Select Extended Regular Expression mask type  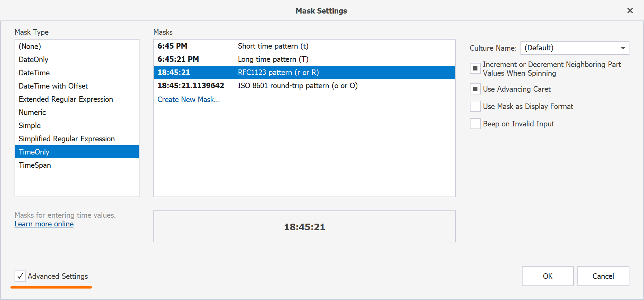click(x=66, y=99)
